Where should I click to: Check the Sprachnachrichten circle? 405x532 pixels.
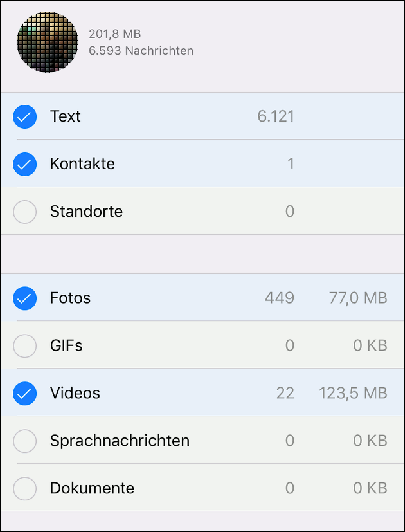(25, 441)
